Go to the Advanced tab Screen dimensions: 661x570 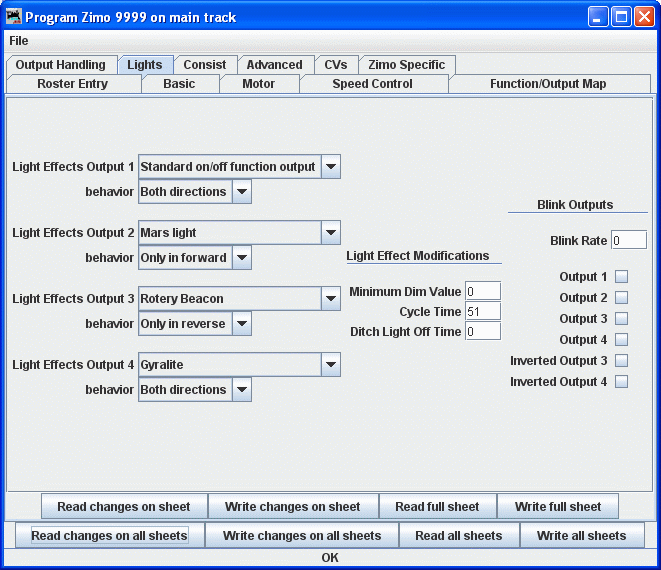274,65
